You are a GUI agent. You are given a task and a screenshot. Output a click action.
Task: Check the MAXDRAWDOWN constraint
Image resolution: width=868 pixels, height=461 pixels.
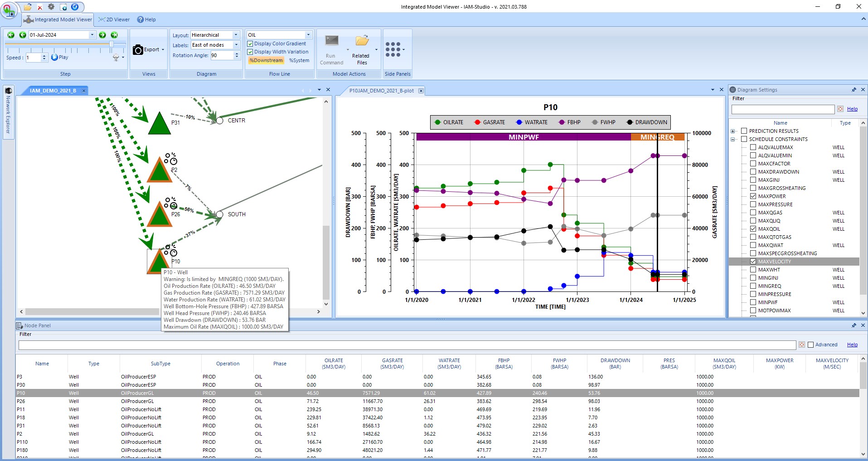point(753,172)
